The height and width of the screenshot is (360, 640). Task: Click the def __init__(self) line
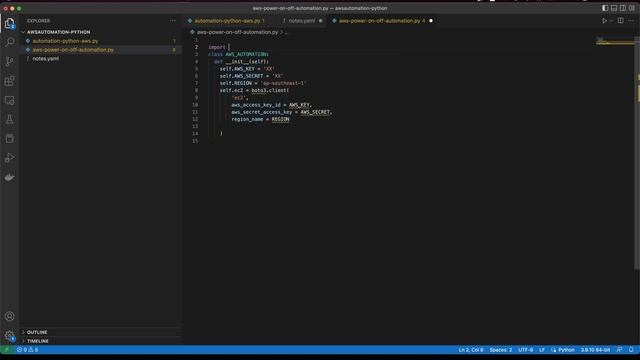(x=241, y=62)
